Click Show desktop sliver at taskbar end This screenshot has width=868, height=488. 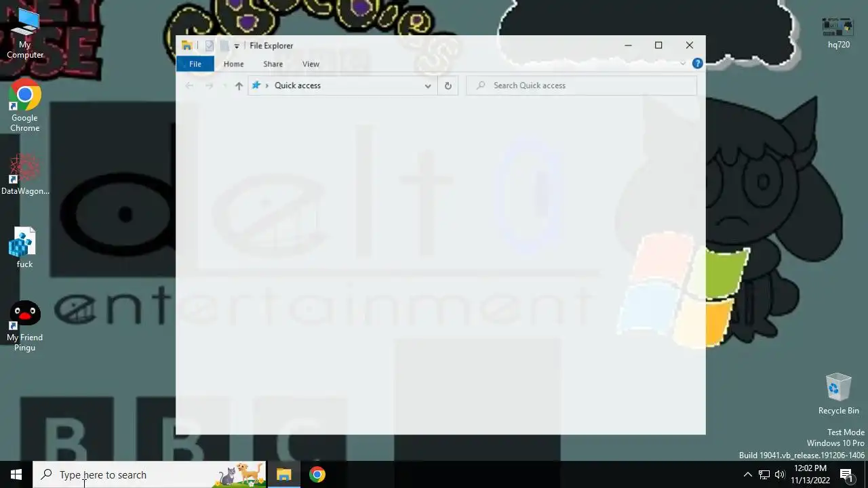866,474
